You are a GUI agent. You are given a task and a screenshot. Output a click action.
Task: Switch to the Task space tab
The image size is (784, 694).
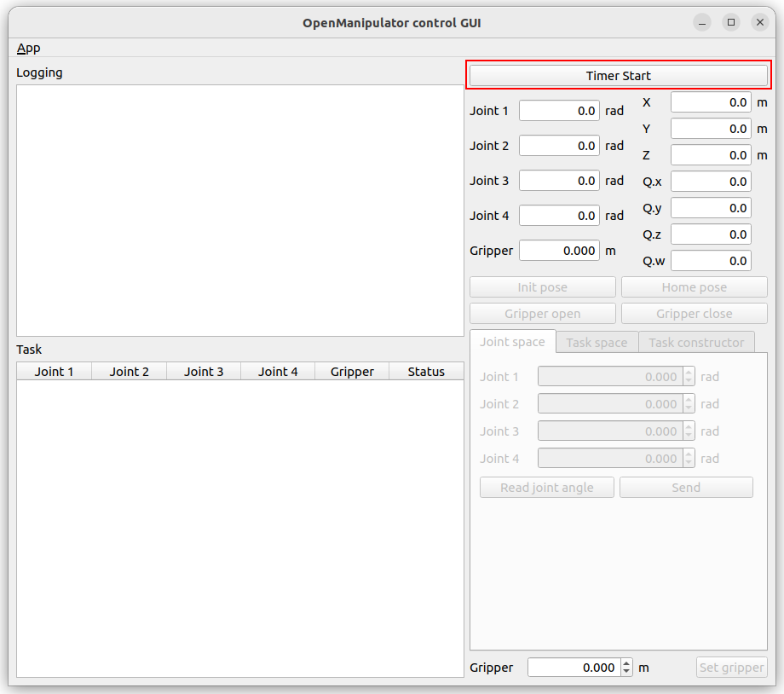click(597, 342)
